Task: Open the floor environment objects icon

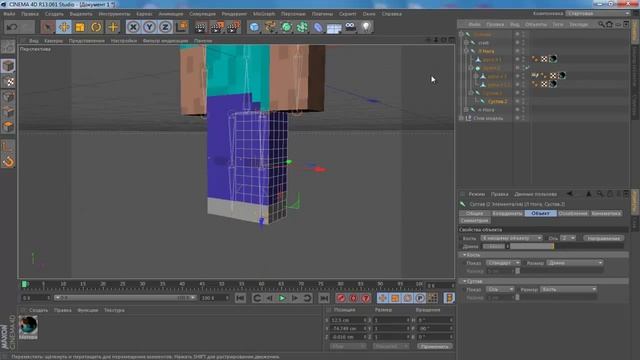Action: pyautogui.click(x=334, y=27)
